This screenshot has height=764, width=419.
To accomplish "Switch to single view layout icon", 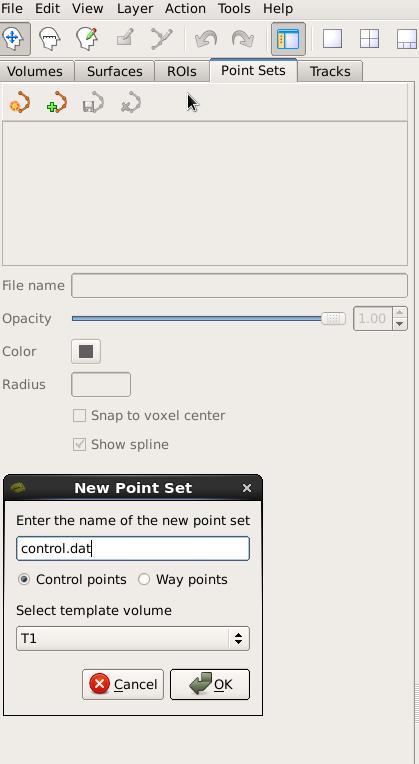I will click(x=333, y=38).
